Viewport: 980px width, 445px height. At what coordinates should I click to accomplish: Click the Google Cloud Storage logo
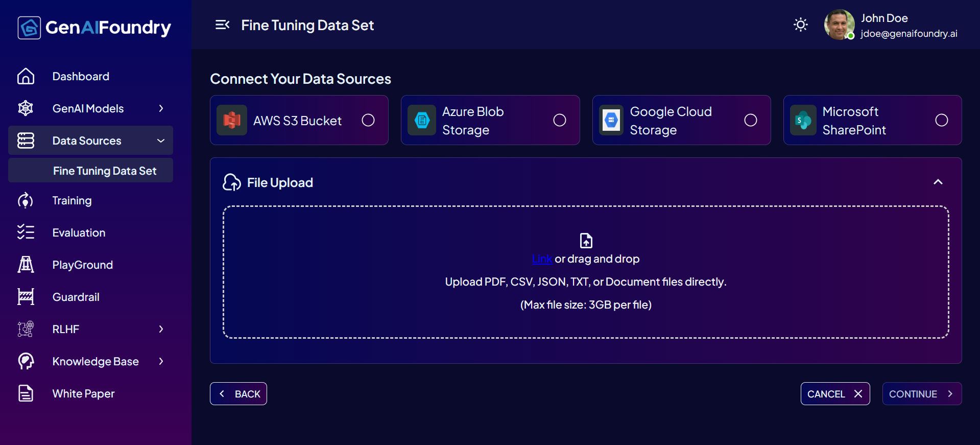click(611, 120)
